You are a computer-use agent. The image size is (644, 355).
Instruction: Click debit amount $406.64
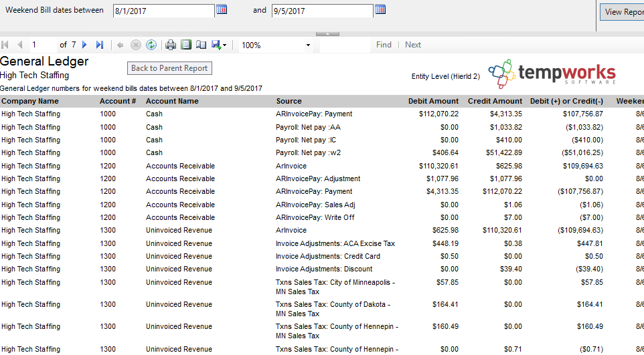[445, 152]
